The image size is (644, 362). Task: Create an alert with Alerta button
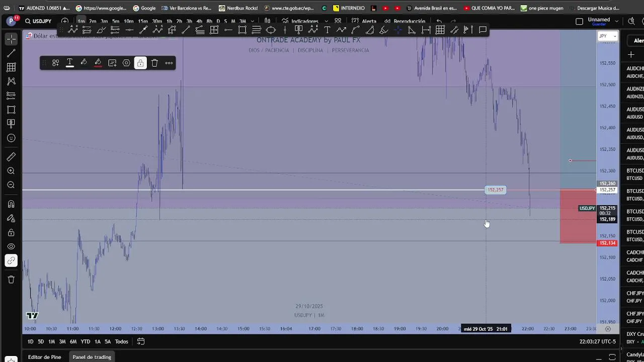pos(364,21)
